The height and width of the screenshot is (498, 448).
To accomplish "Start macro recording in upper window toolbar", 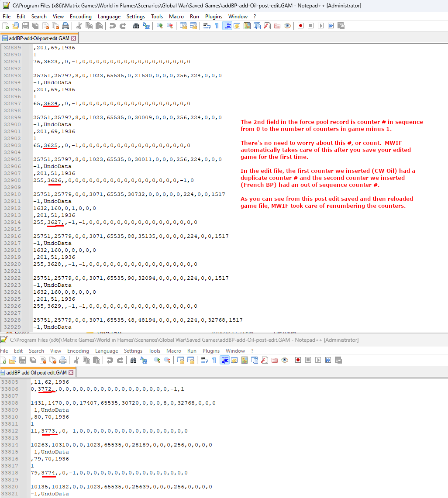I will 300,26.
